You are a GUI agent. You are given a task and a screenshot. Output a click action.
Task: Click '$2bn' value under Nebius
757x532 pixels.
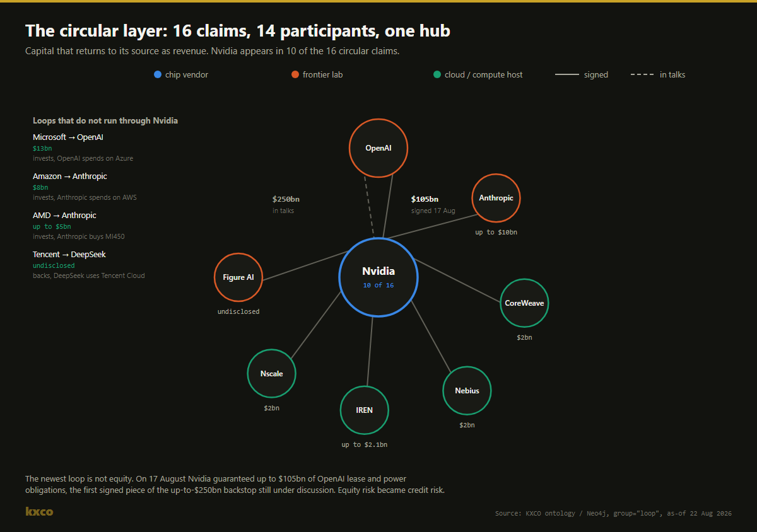(467, 425)
